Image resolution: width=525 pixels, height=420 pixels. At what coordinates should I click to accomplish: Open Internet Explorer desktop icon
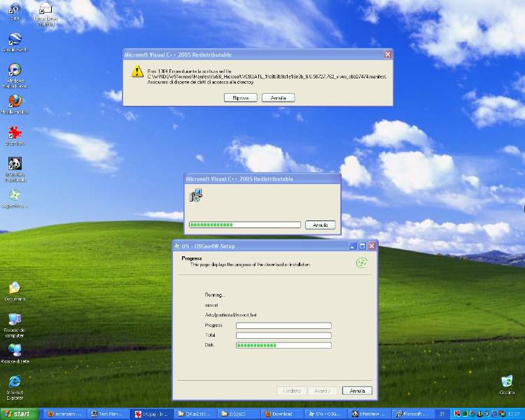(15, 381)
